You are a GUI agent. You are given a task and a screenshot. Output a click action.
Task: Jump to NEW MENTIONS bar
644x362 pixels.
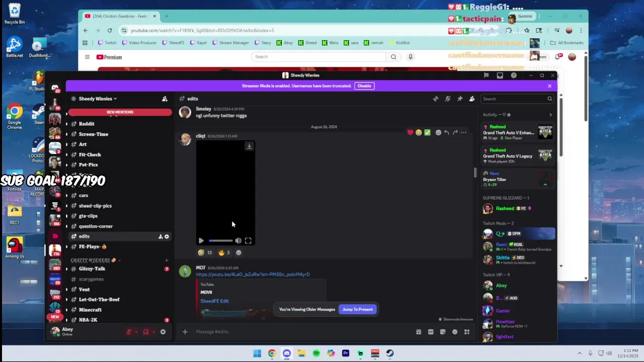point(120,112)
